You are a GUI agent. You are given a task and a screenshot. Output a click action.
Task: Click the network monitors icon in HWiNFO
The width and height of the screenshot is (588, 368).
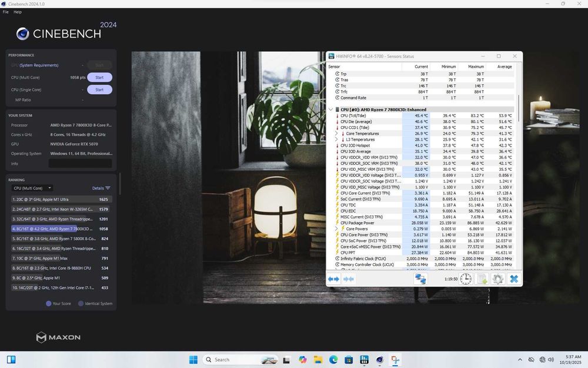pyautogui.click(x=420, y=279)
